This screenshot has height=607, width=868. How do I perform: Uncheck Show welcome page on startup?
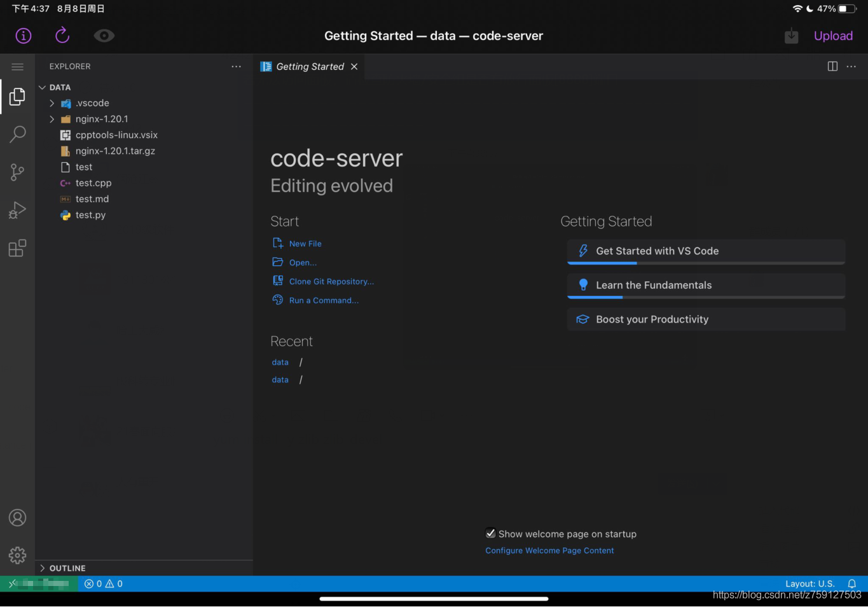(x=491, y=534)
